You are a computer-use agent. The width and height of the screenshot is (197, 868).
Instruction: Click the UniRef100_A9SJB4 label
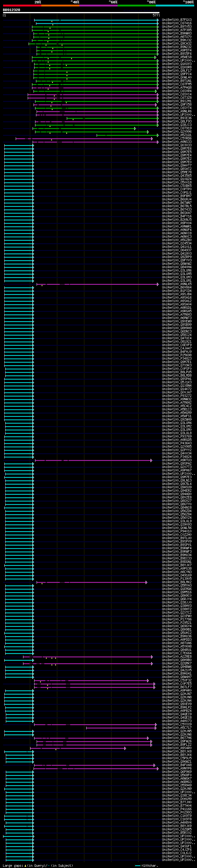coord(177,294)
